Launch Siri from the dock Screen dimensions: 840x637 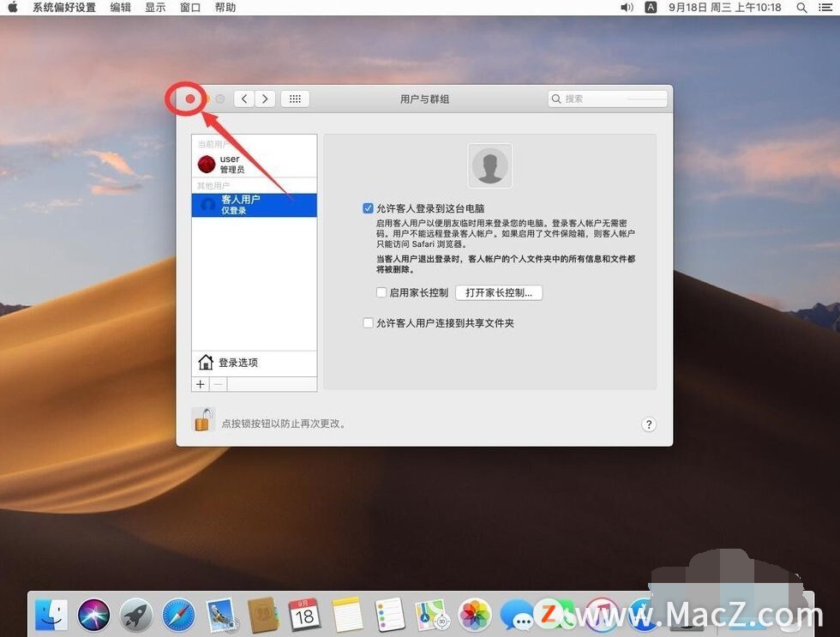pos(93,615)
